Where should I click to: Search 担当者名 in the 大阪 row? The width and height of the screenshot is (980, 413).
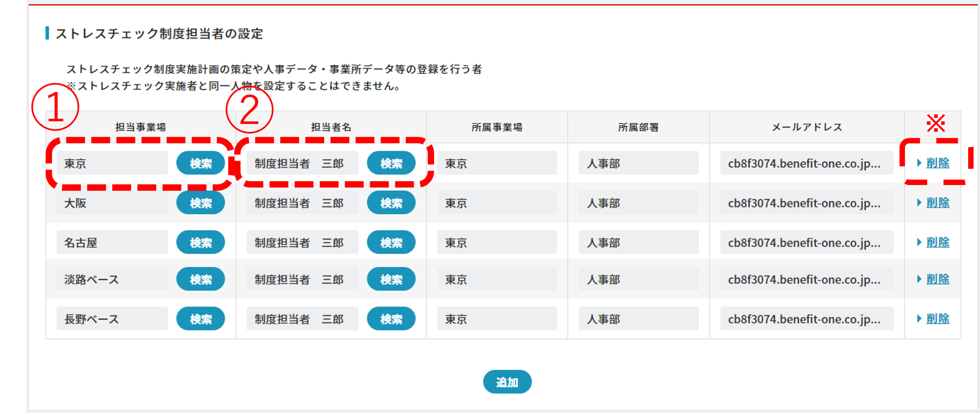391,203
